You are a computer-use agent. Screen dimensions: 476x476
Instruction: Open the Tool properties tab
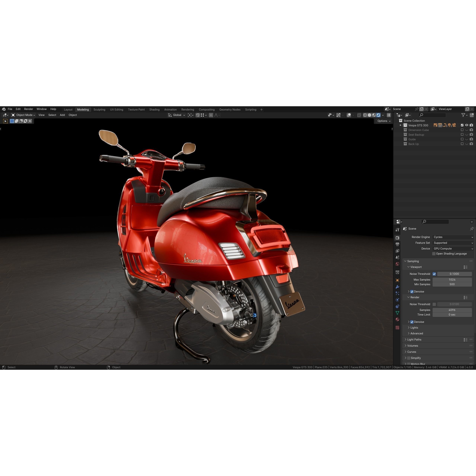(397, 230)
